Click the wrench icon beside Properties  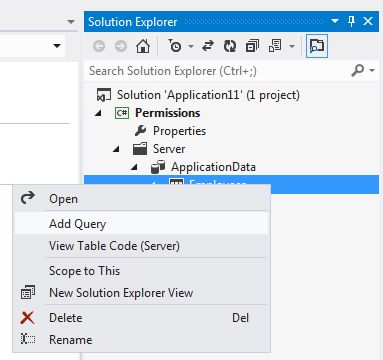(x=140, y=131)
